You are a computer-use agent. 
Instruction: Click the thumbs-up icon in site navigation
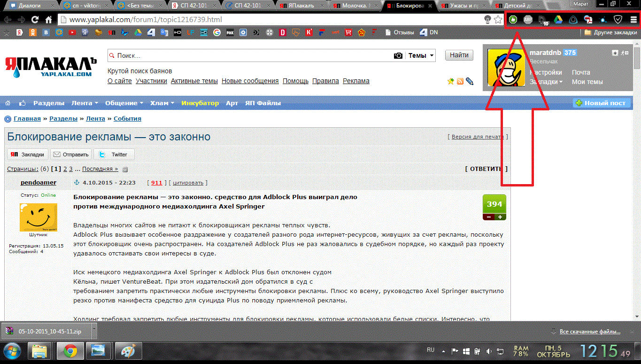pos(22,103)
